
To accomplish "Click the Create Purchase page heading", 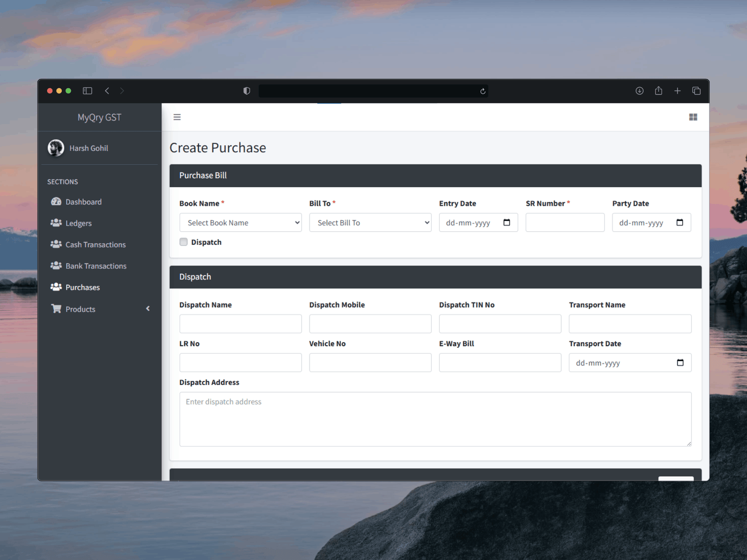I will click(218, 148).
